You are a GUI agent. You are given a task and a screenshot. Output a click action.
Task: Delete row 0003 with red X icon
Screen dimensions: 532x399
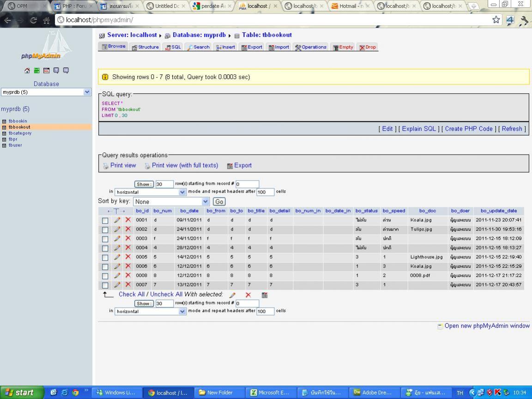pyautogui.click(x=128, y=239)
